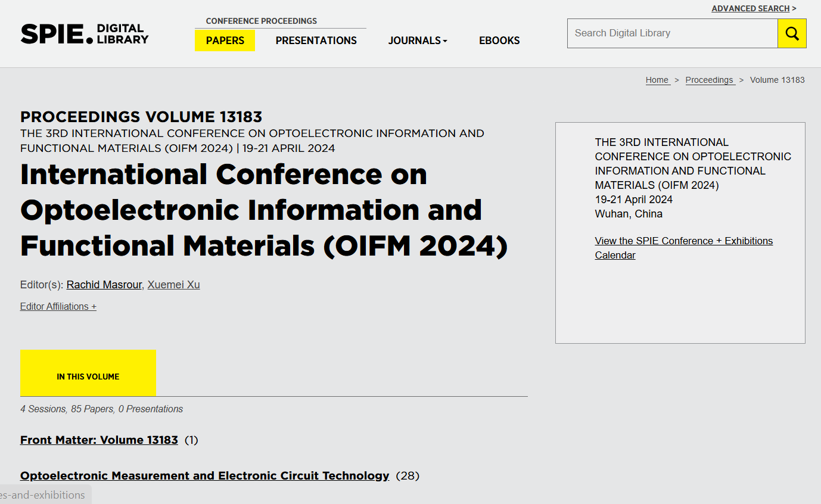View the SPIE Conference + Exhibitions Calendar
The width and height of the screenshot is (821, 504).
684,248
